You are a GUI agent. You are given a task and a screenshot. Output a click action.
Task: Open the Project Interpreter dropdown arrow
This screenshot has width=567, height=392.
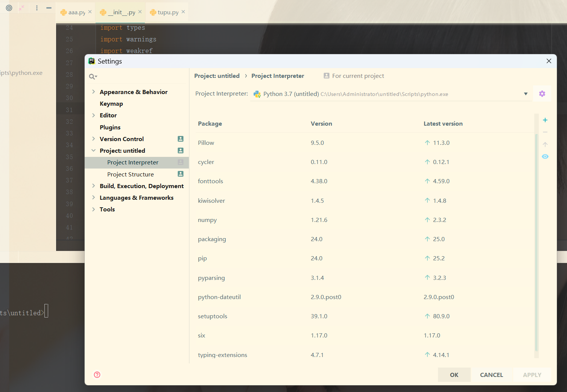tap(526, 94)
